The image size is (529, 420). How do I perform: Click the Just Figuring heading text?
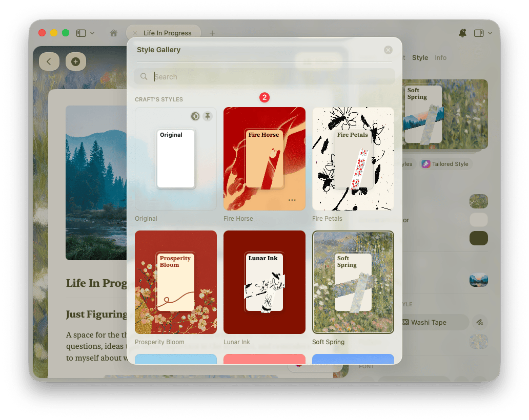click(96, 314)
